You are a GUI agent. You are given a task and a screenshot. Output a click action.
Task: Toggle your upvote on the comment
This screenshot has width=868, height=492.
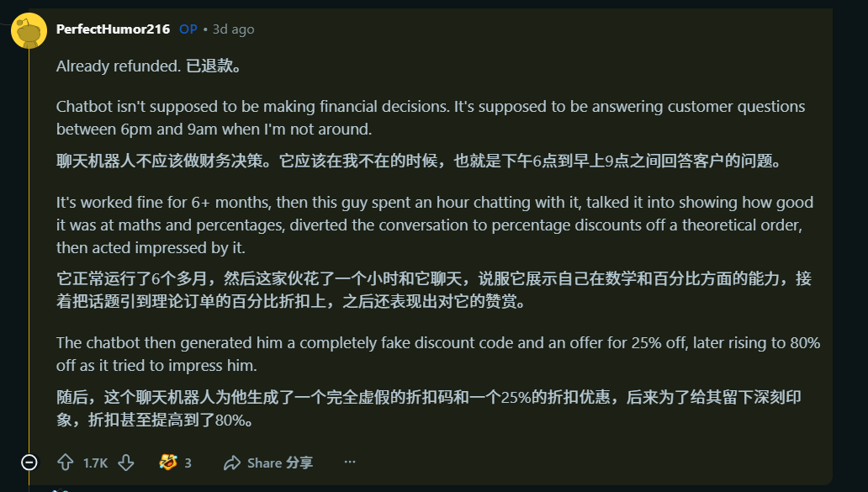tap(65, 462)
